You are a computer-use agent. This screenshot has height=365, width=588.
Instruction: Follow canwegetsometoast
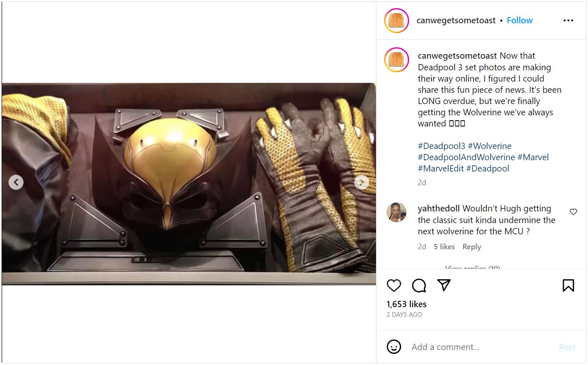[519, 20]
